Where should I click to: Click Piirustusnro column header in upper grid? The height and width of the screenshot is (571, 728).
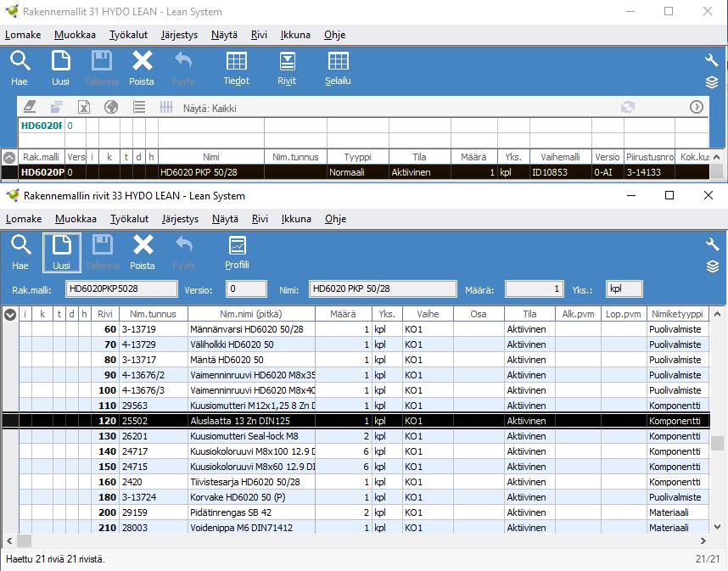pyautogui.click(x=649, y=157)
